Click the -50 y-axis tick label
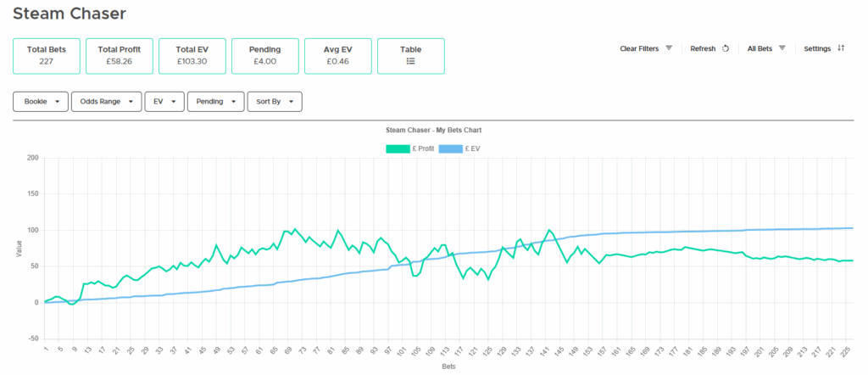This screenshot has width=868, height=375. pos(32,339)
